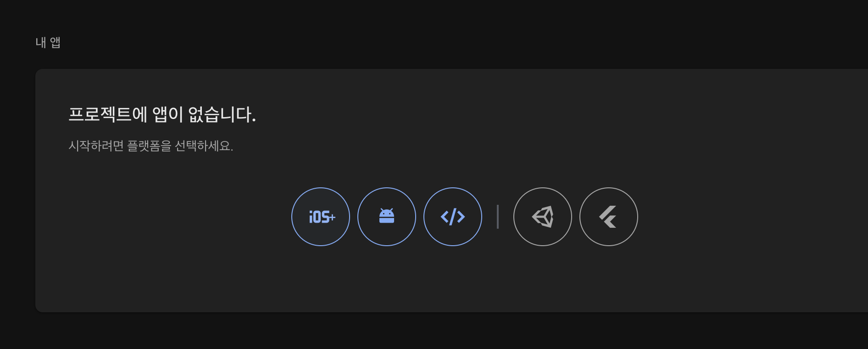Select the Android platform icon
This screenshot has width=868, height=349.
(387, 217)
